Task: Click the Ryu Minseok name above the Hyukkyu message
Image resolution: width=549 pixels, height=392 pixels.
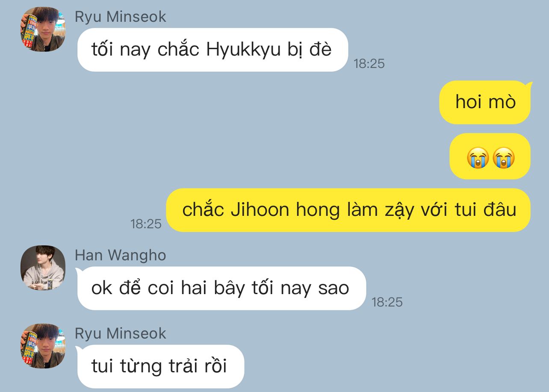Action: point(121,17)
